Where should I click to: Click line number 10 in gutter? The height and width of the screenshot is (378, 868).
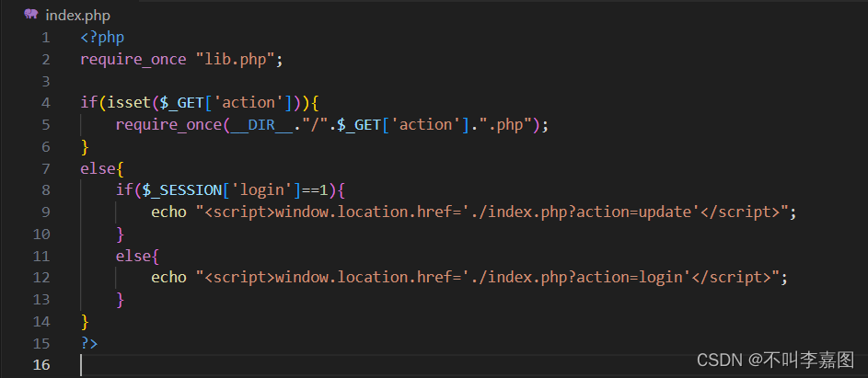[41, 235]
